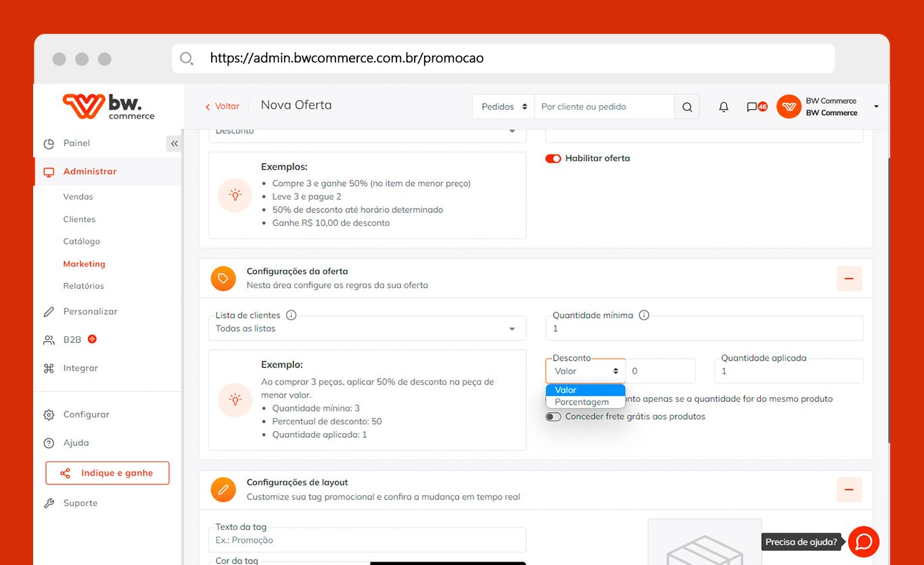
Task: Click the Configurações da oferta tag icon
Action: click(x=223, y=278)
